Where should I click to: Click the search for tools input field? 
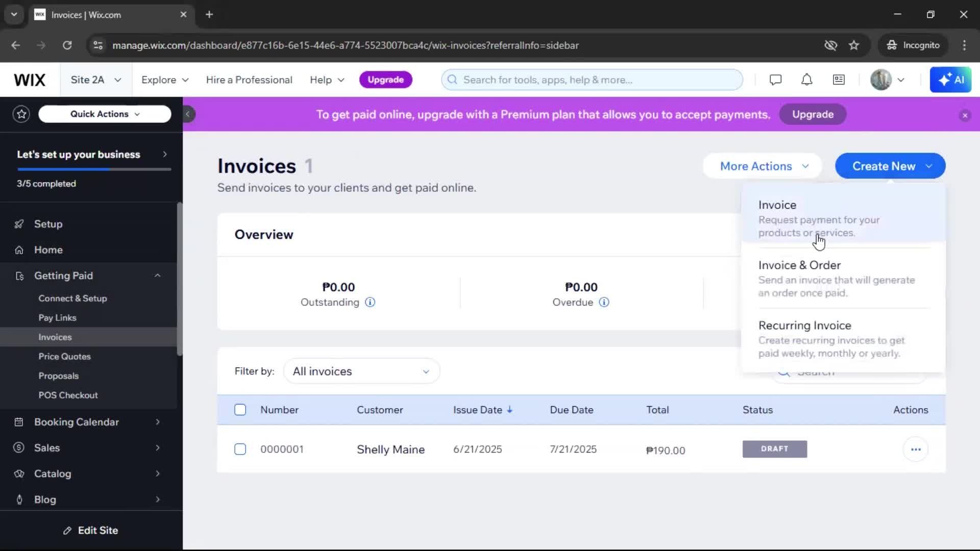pos(592,80)
